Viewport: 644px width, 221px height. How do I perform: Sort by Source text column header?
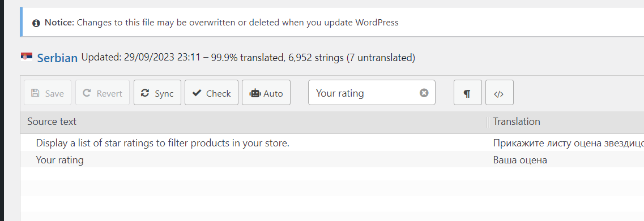pos(52,122)
